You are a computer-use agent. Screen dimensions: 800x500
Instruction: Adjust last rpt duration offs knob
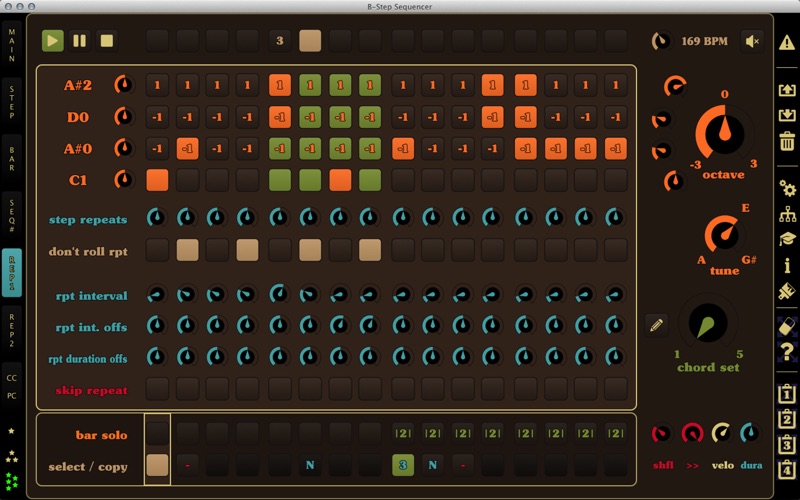615,357
